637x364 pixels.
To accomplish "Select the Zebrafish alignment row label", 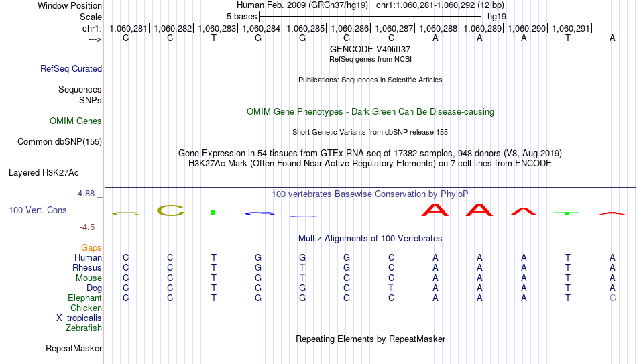I will (84, 328).
